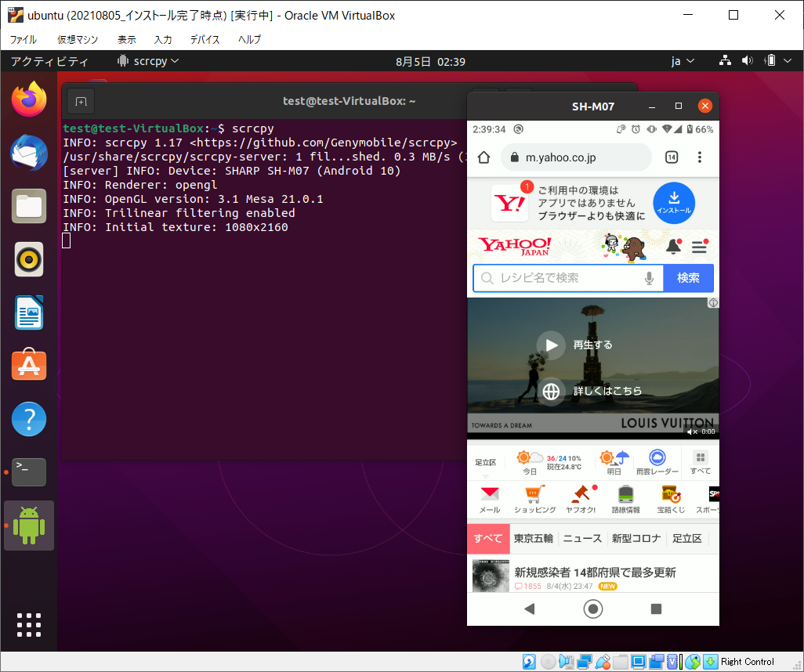
Task: Open the system volume icon
Action: pos(747,61)
